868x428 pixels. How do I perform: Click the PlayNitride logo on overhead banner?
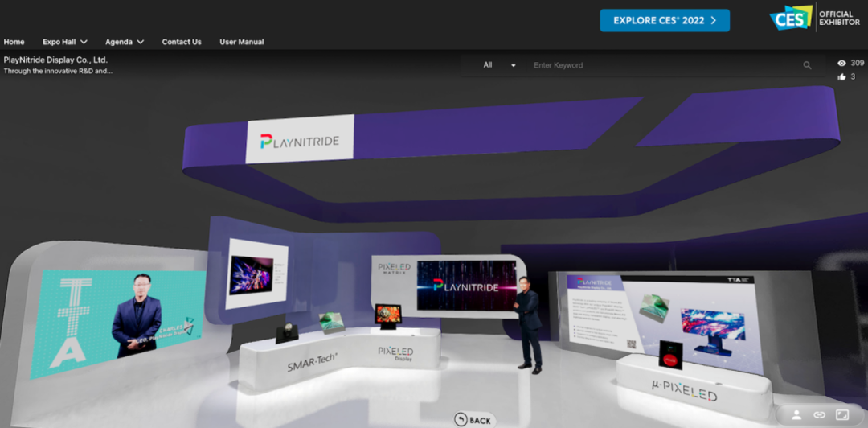click(x=300, y=141)
